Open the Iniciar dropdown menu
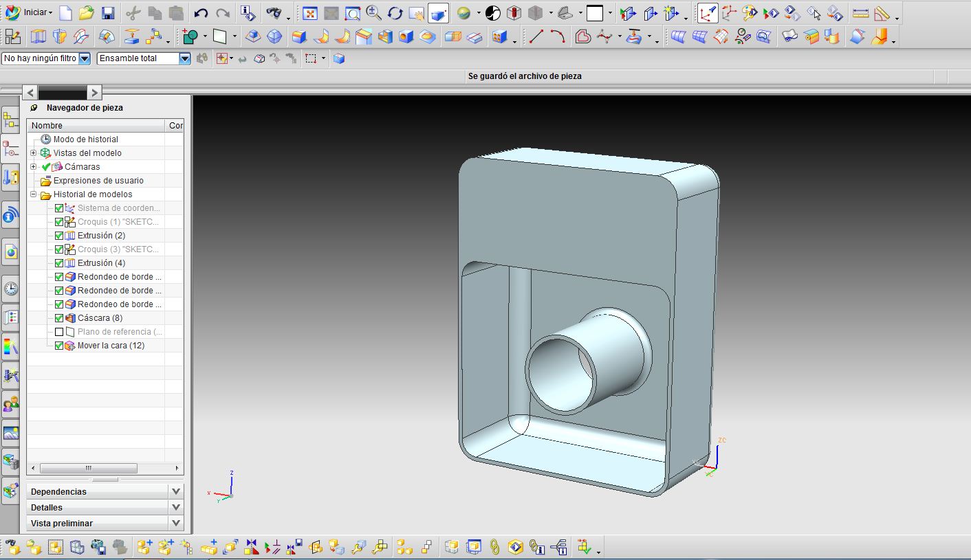This screenshot has height=560, width=971. point(28,12)
